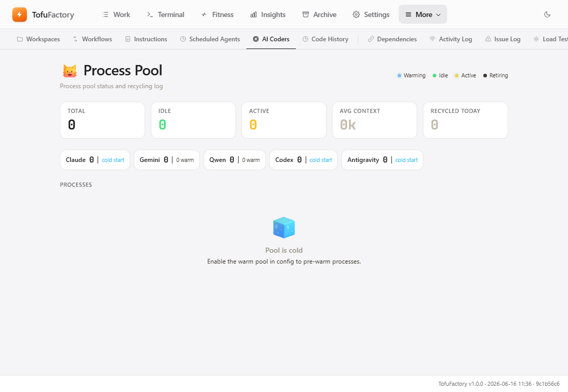Click the Issue Log warning triangle icon
This screenshot has width=568, height=392.
pyautogui.click(x=488, y=39)
